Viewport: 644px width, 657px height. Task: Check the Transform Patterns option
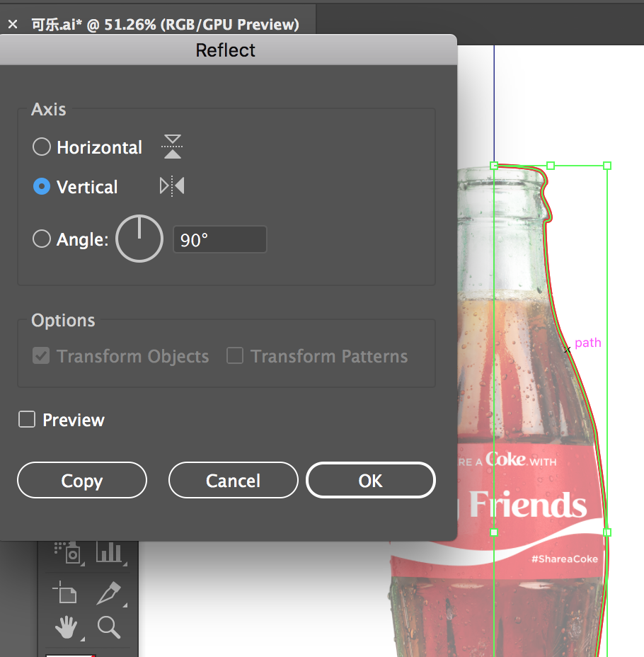coord(235,356)
